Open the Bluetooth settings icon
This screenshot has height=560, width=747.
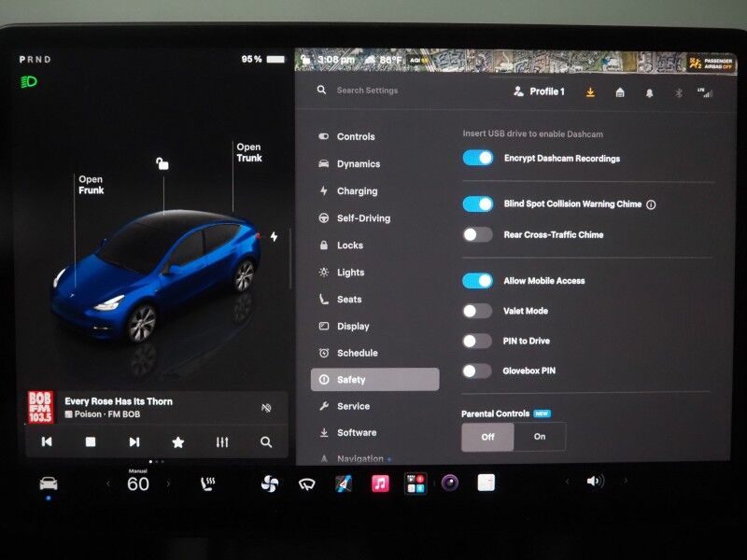pos(680,92)
